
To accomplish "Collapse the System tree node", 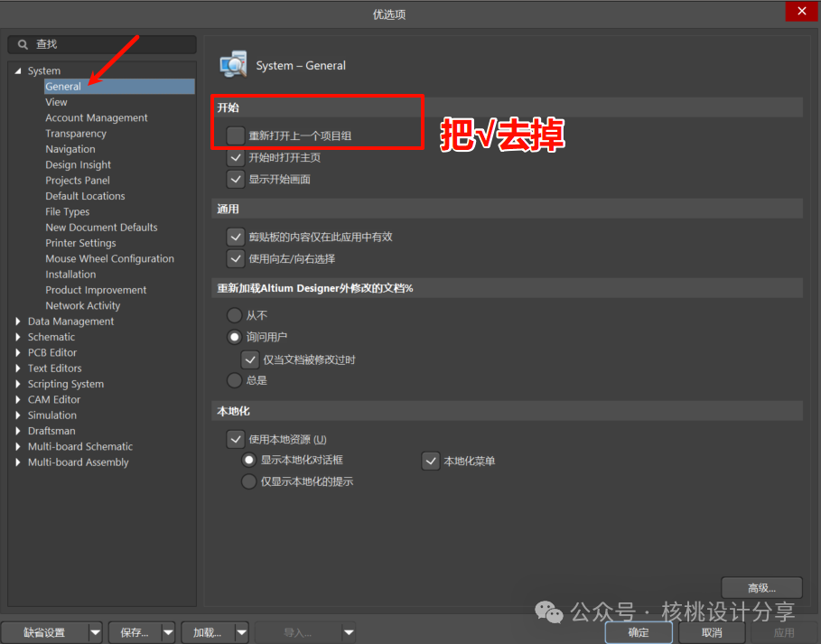I will [x=18, y=71].
